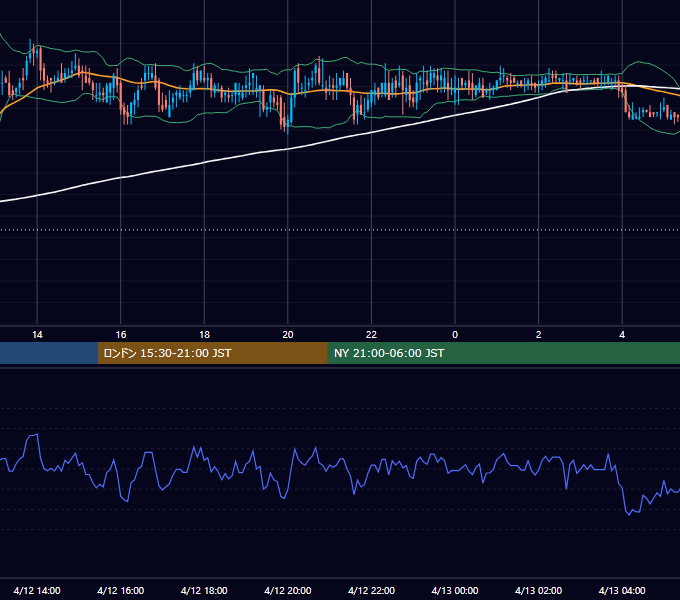Image resolution: width=680 pixels, height=600 pixels.
Task: Click the 4/12 20:00 date label
Action: click(x=288, y=590)
